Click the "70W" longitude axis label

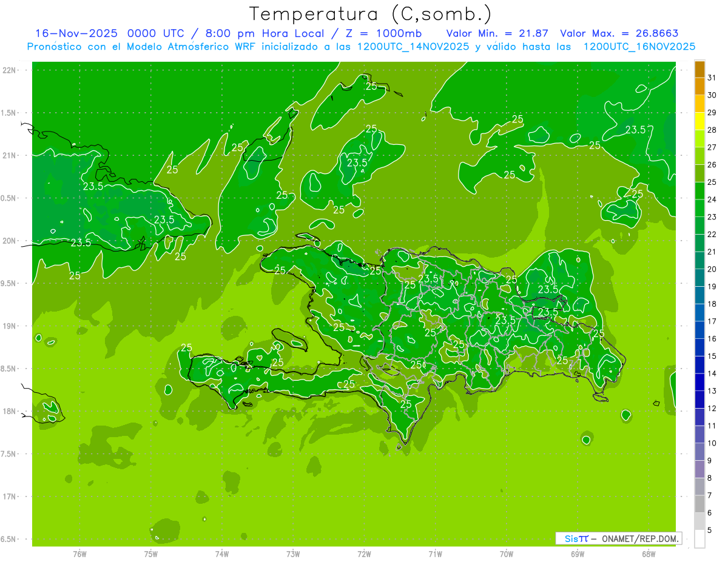506,554
